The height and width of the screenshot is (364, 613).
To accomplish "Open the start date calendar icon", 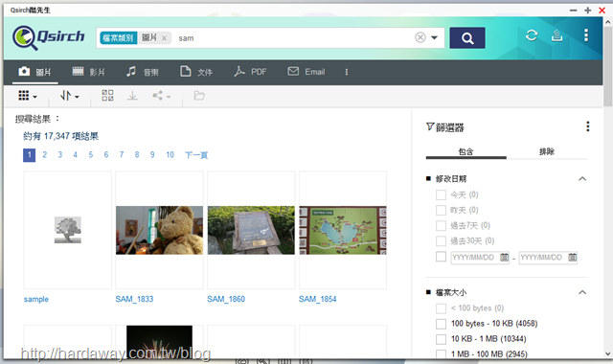I will 505,258.
